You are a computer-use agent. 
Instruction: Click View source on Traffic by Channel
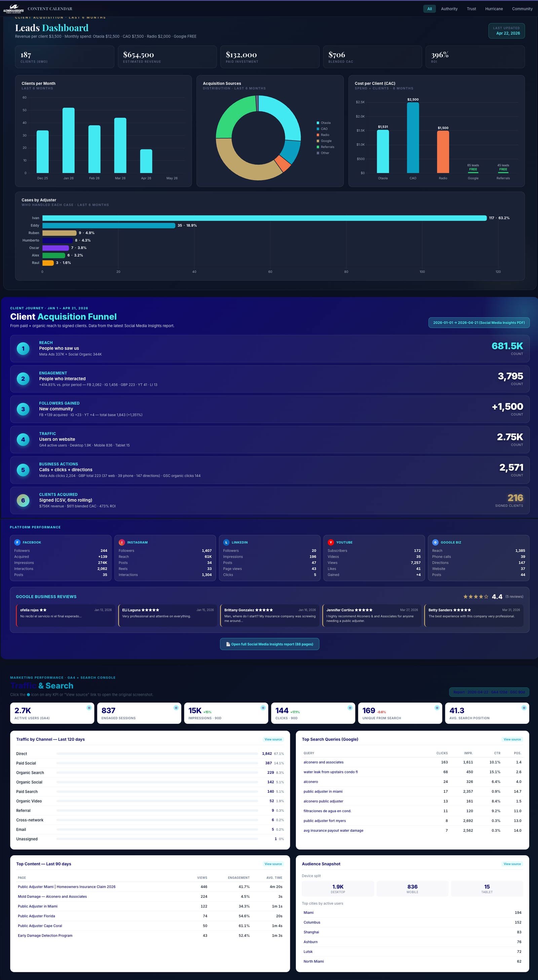tap(273, 739)
